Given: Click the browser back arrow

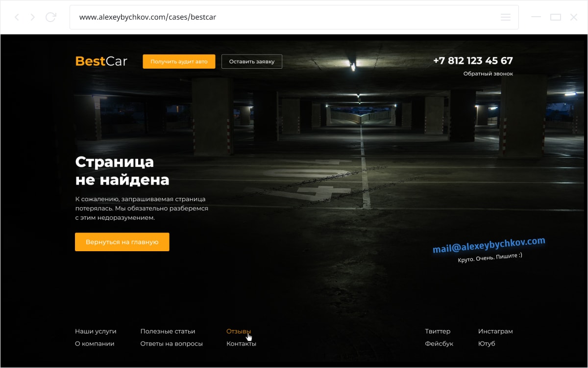Looking at the screenshot, I should pos(17,17).
